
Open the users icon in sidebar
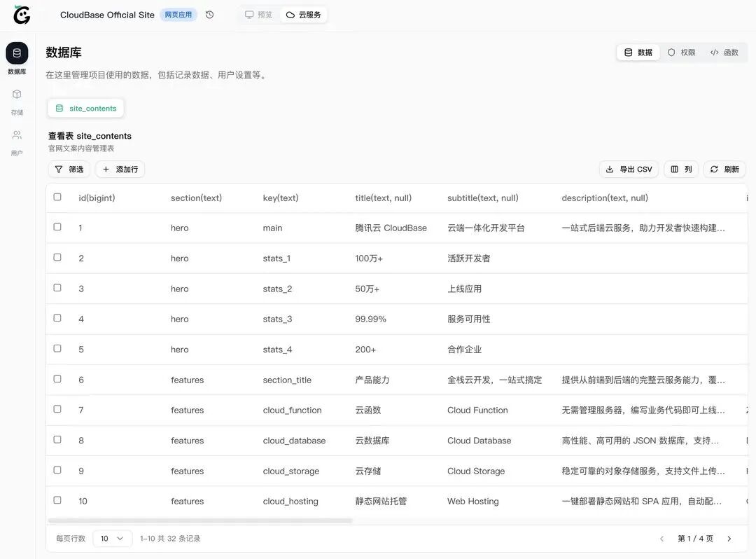tap(17, 134)
